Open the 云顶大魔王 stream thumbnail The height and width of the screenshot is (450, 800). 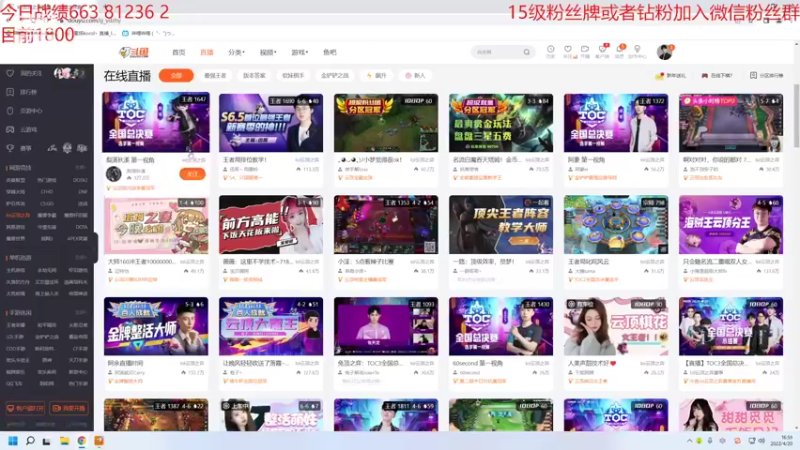coord(271,327)
